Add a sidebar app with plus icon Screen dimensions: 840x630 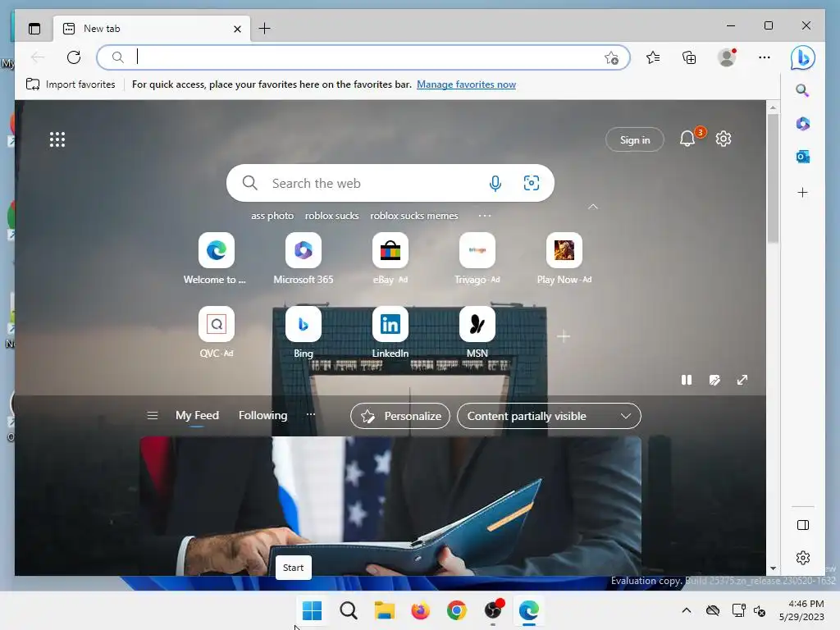[802, 192]
